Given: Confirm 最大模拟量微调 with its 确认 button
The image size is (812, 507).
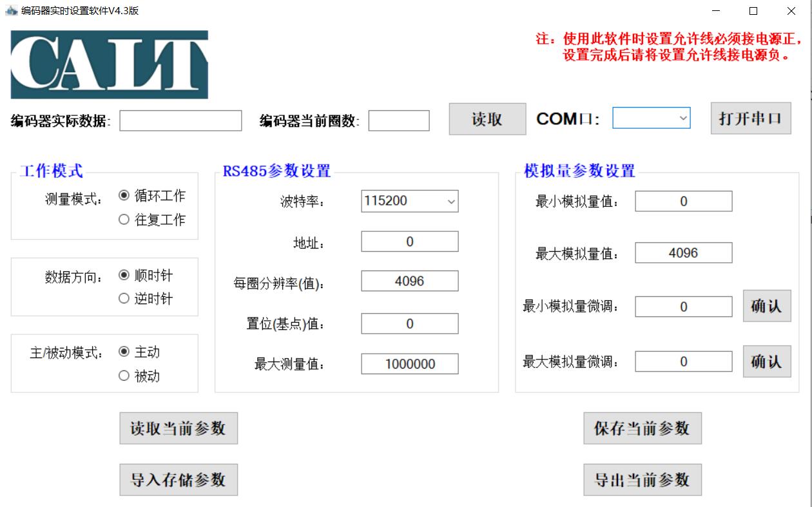Looking at the screenshot, I should [766, 361].
